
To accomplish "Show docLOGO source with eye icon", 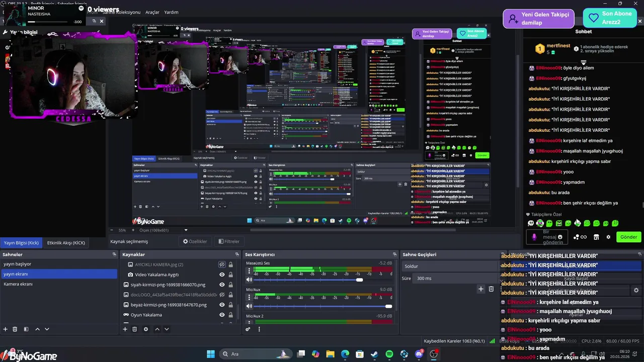I will [222, 295].
